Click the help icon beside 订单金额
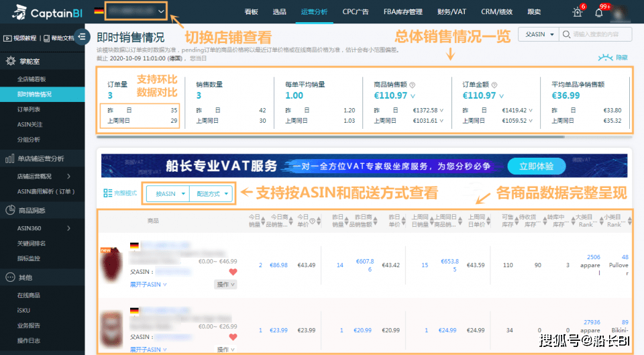This screenshot has width=644, height=355. tap(494, 85)
